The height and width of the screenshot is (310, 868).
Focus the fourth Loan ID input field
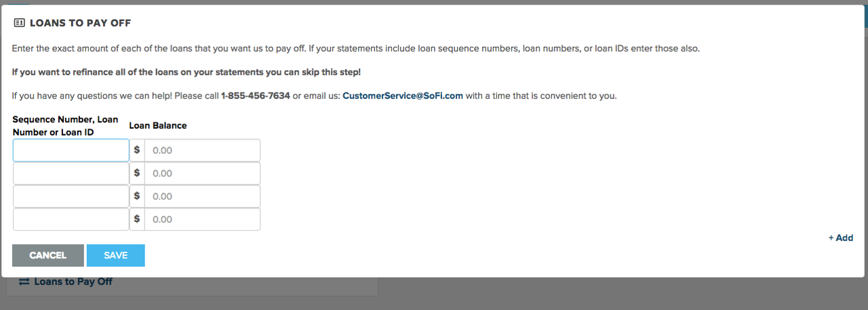[x=71, y=219]
